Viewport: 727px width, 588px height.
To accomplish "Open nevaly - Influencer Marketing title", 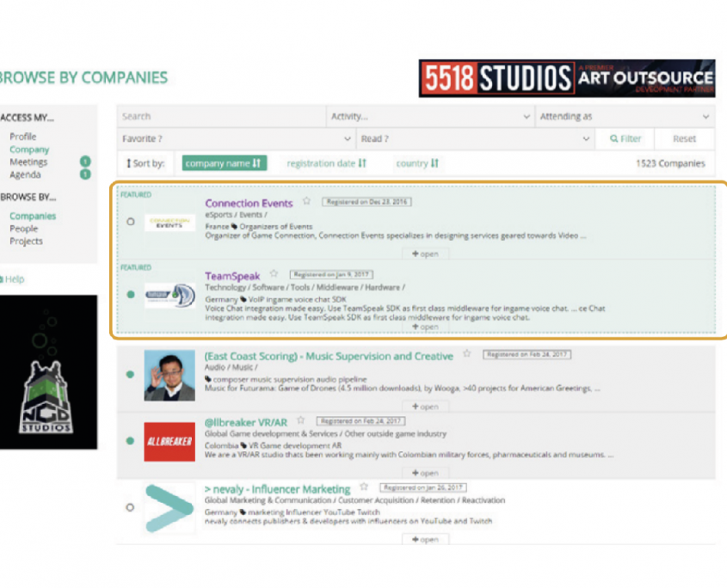I will [x=277, y=489].
